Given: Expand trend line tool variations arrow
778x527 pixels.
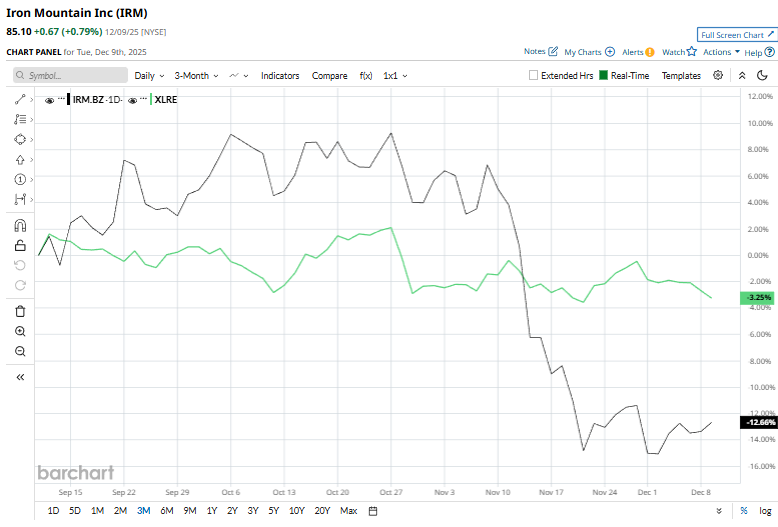Looking at the screenshot, I should (31, 100).
